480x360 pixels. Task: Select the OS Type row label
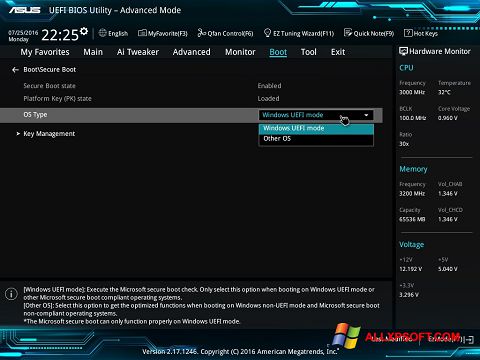tap(35, 115)
